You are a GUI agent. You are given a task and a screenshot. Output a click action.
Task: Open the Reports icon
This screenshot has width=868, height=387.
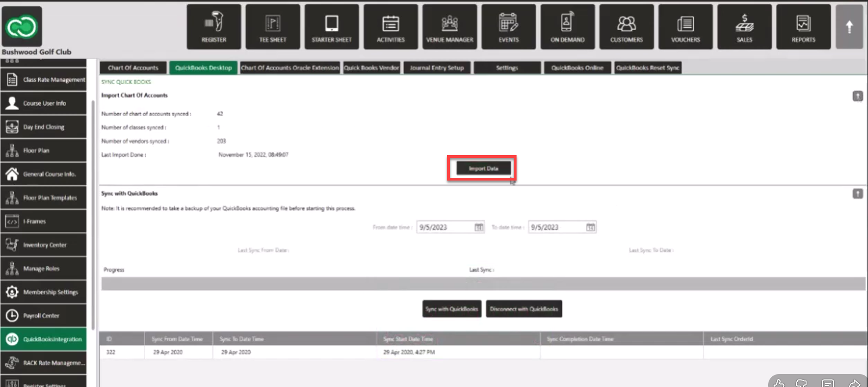[x=803, y=27]
